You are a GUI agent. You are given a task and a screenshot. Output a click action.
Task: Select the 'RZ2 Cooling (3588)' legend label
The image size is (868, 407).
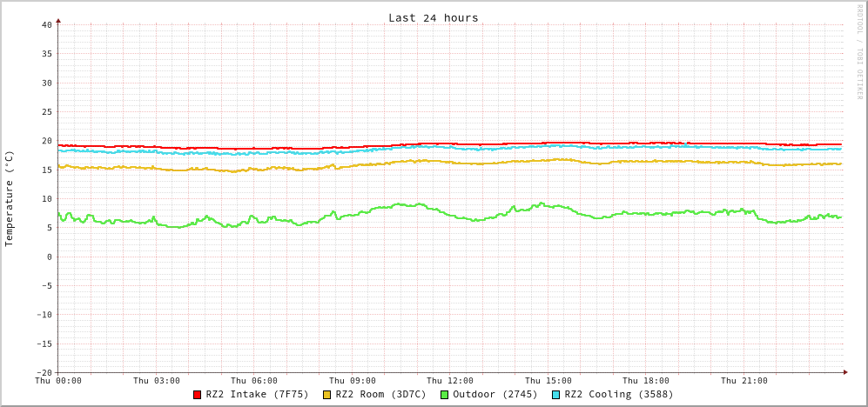(x=618, y=394)
